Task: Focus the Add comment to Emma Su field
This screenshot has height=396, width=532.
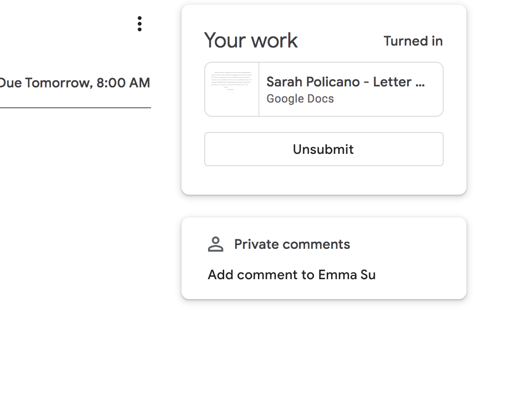Action: point(292,275)
